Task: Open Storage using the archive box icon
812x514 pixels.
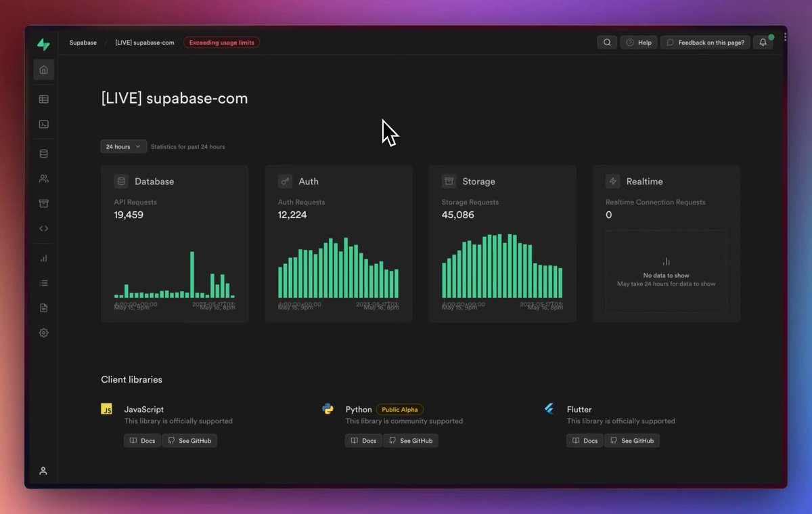Action: point(43,203)
